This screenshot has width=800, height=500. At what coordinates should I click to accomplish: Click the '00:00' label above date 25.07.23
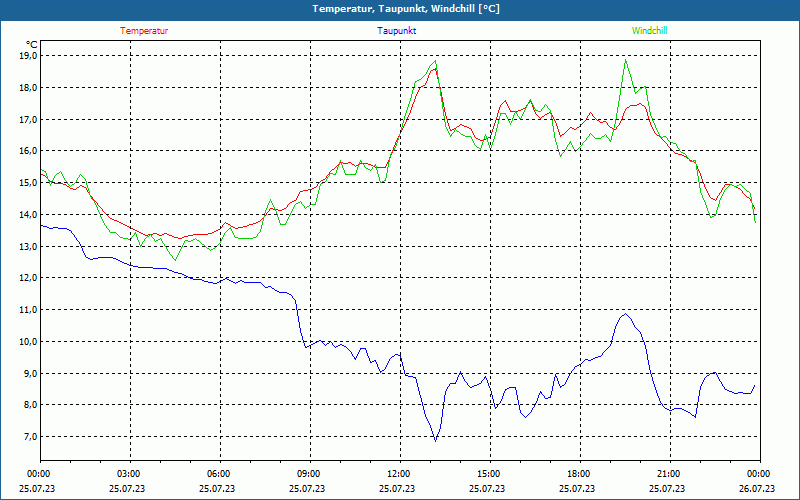pyautogui.click(x=40, y=474)
